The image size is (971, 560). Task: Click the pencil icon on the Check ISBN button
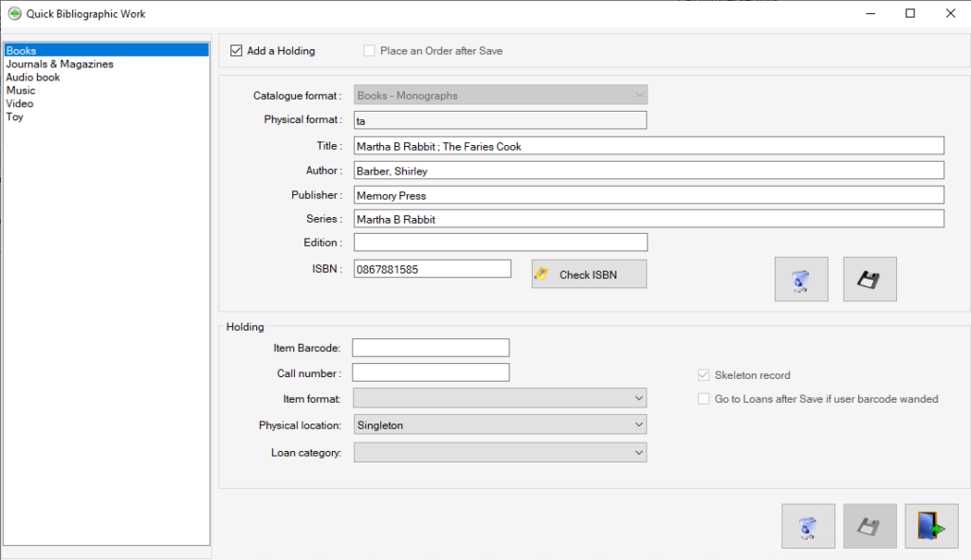542,273
